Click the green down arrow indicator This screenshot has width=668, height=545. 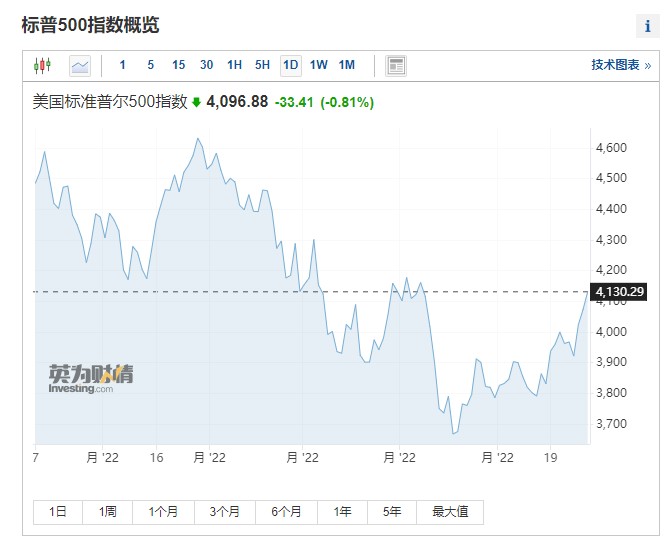click(196, 102)
